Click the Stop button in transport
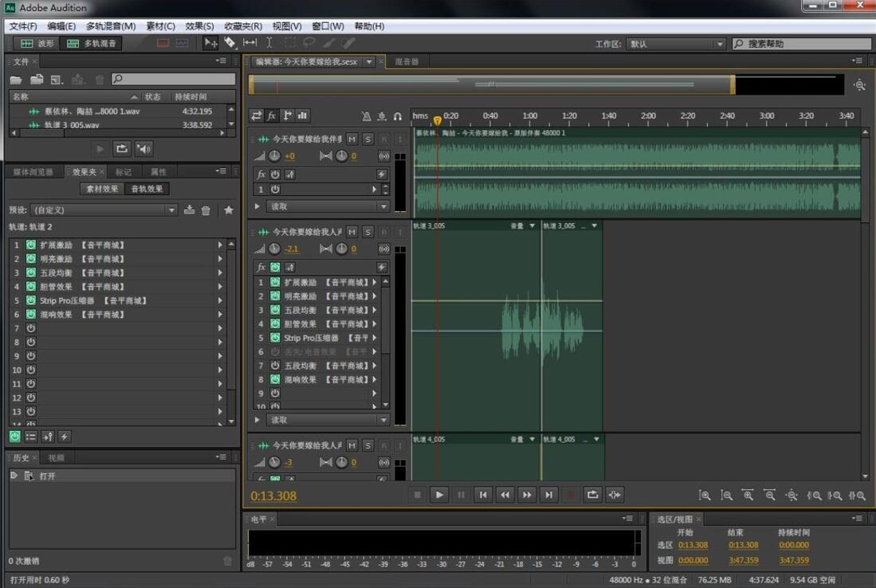The height and width of the screenshot is (588, 876). point(418,495)
